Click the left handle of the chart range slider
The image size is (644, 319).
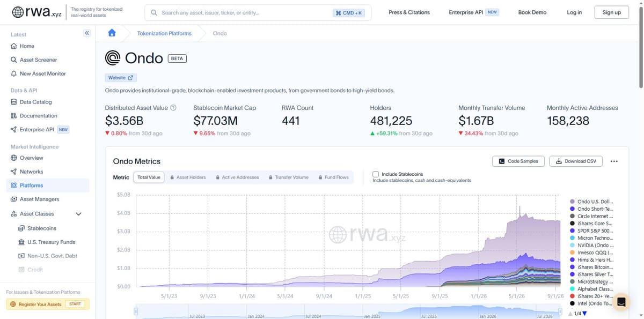[x=136, y=311]
